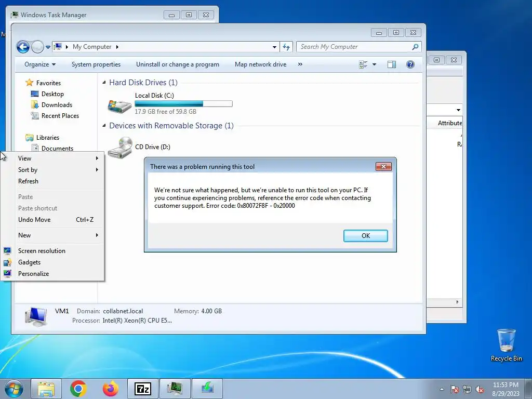Click the Back navigation arrow in Explorer
Viewport: 532px width, 399px height.
(x=23, y=47)
